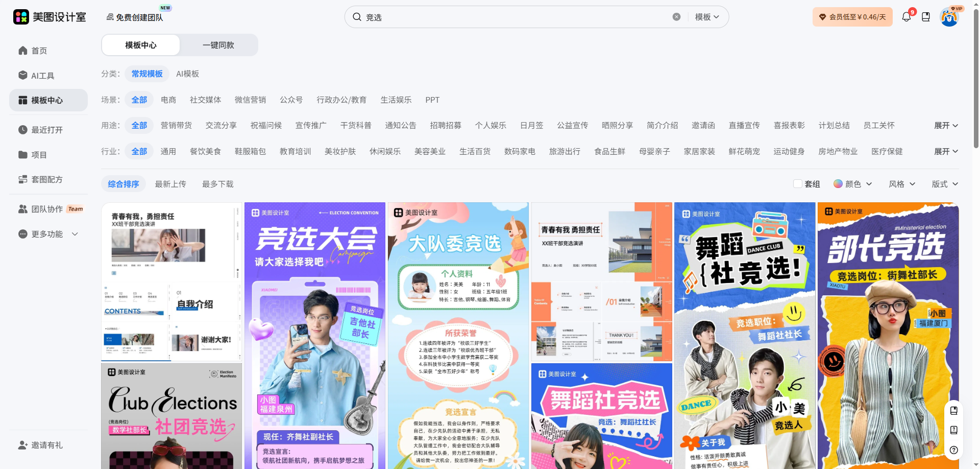Select the AI模板 category option
This screenshot has height=469, width=980.
point(187,74)
